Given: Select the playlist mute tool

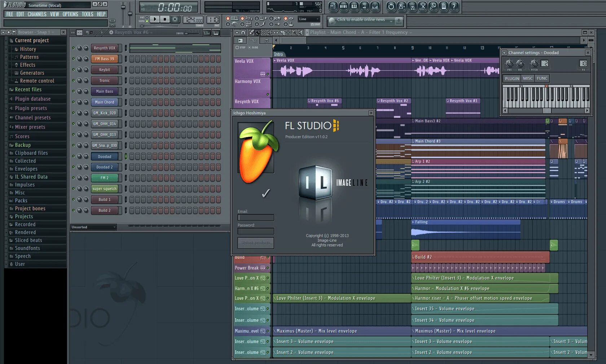Looking at the screenshot, I should point(270,32).
